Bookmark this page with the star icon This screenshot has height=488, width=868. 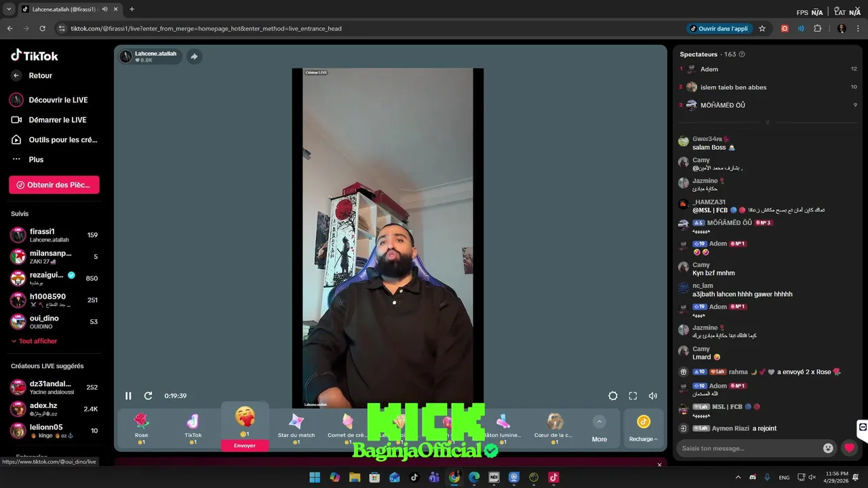point(762,28)
